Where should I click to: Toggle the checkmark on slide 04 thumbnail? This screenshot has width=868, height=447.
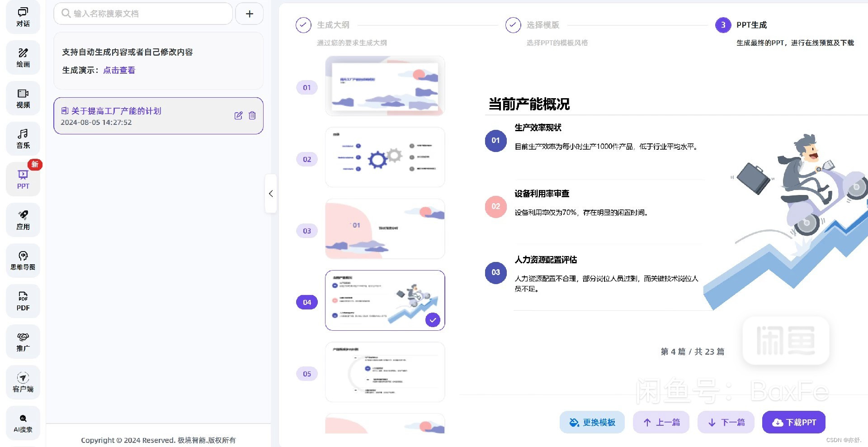(x=433, y=320)
